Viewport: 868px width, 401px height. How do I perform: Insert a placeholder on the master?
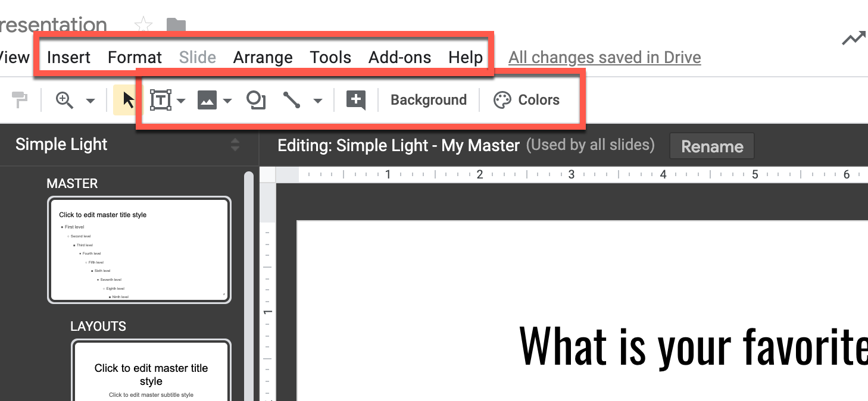coord(355,99)
